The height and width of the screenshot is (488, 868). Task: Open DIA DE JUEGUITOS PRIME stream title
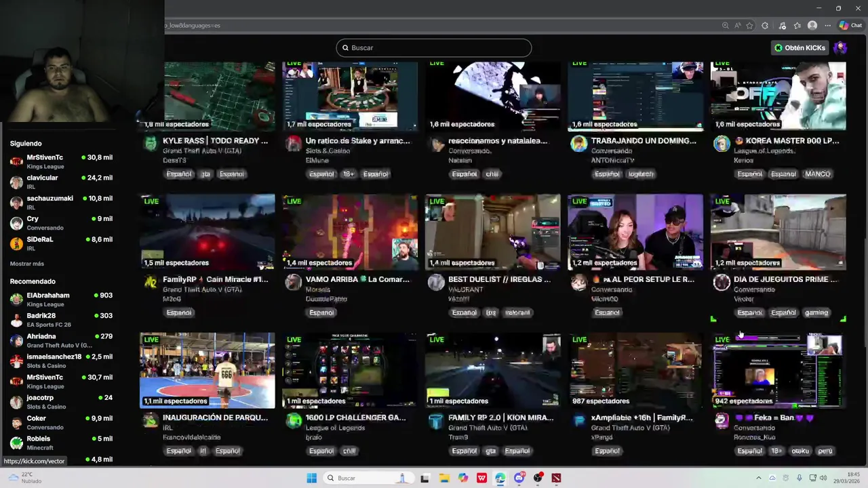pos(786,279)
